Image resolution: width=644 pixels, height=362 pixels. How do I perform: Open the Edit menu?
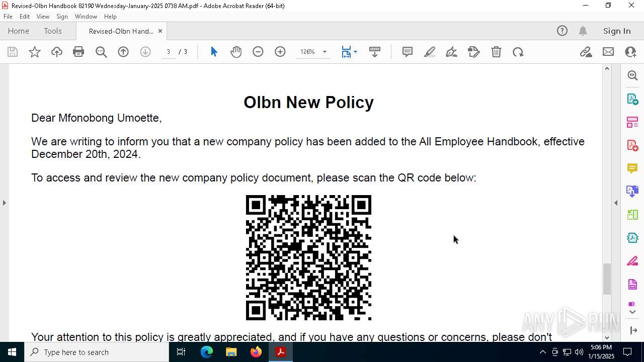(x=25, y=17)
